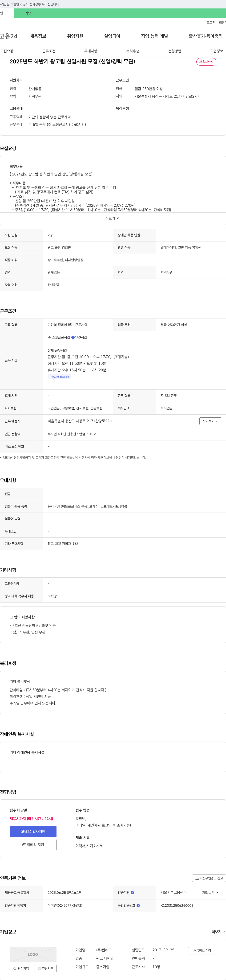Open 더보기 arrow in 기업정보 section

click(218, 932)
